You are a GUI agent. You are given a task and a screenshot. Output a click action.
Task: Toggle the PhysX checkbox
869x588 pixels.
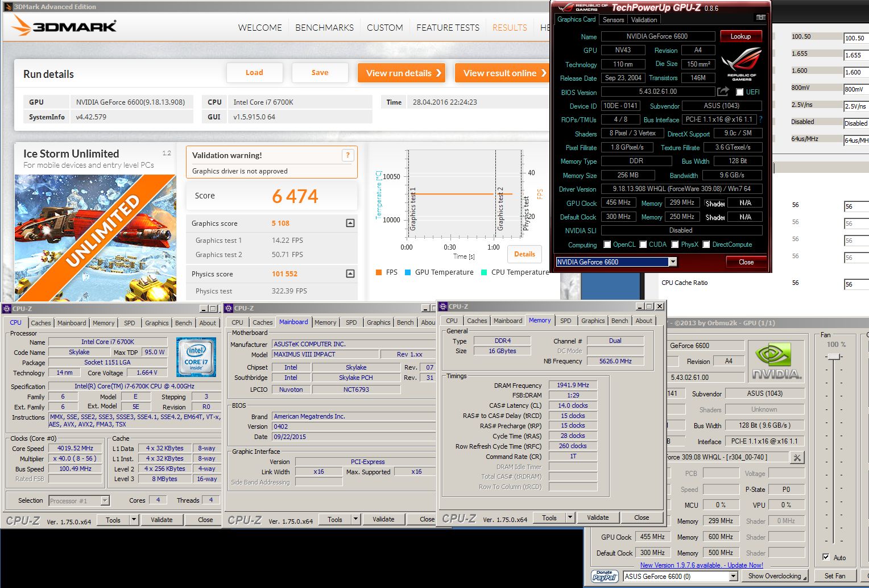[x=675, y=245]
